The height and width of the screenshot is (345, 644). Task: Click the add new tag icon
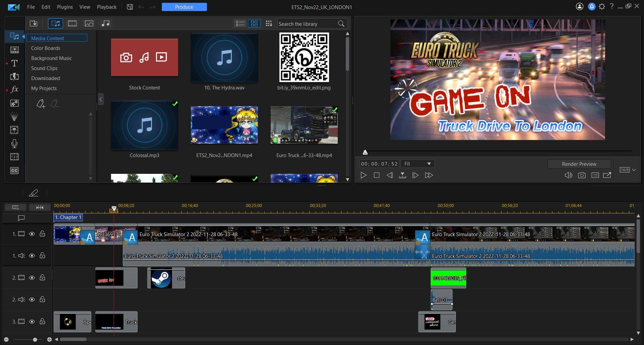coord(41,104)
